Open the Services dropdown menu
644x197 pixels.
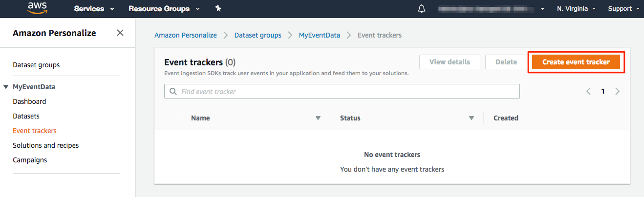[94, 9]
